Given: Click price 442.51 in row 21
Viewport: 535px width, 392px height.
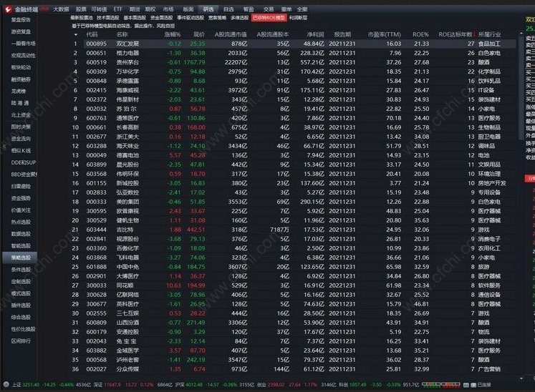Looking at the screenshot, I should [x=196, y=230].
